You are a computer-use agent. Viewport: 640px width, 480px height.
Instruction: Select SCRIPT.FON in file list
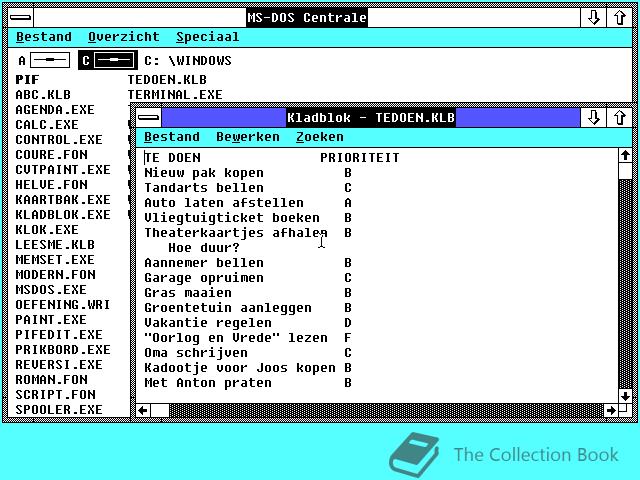(x=56, y=395)
